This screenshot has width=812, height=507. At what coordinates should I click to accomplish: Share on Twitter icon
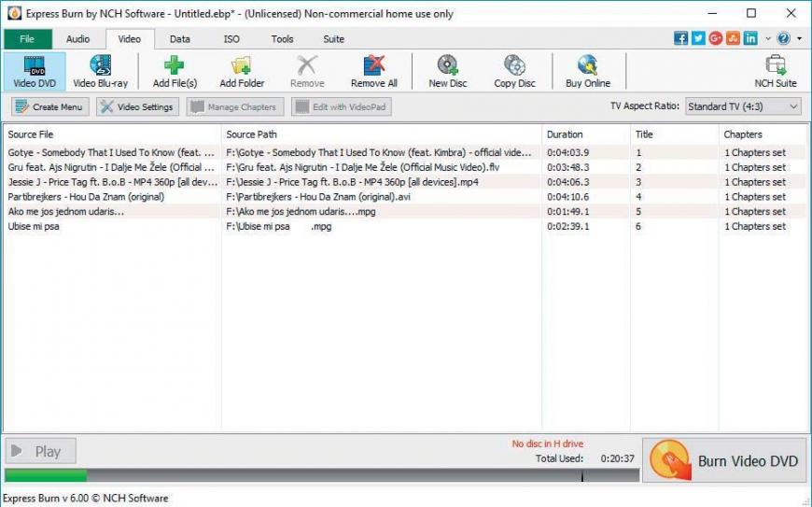(x=698, y=38)
